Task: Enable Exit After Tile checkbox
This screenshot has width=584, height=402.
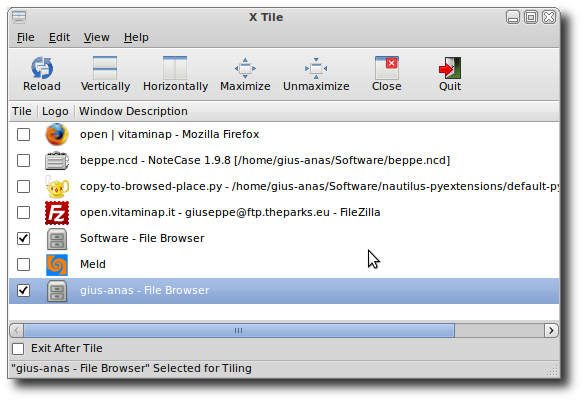Action: tap(18, 349)
